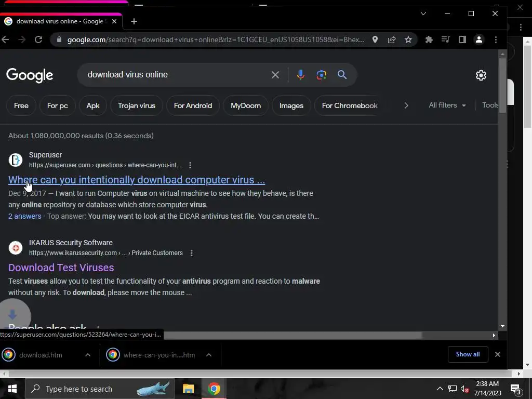
Task: Open options for the Superuser result
Action: [190, 165]
